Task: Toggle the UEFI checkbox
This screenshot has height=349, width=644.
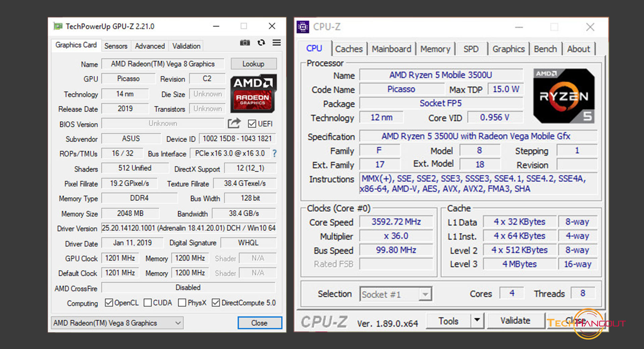Action: [252, 124]
